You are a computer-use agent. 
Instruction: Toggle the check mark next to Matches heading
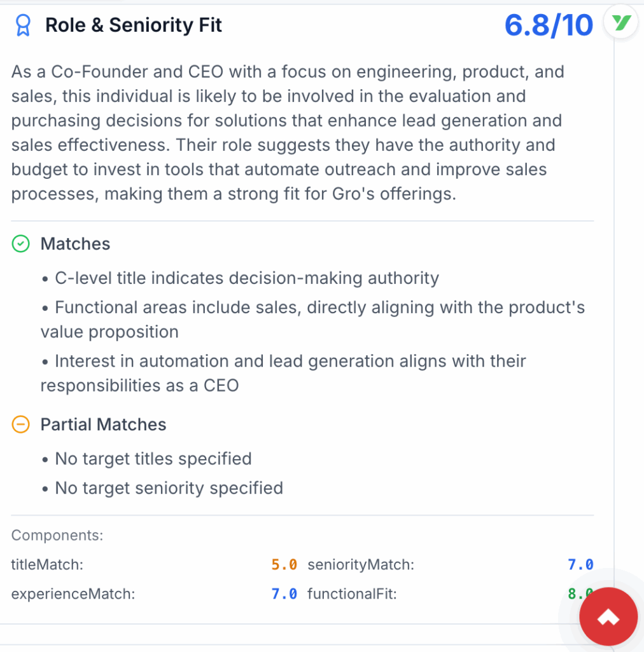tap(20, 243)
